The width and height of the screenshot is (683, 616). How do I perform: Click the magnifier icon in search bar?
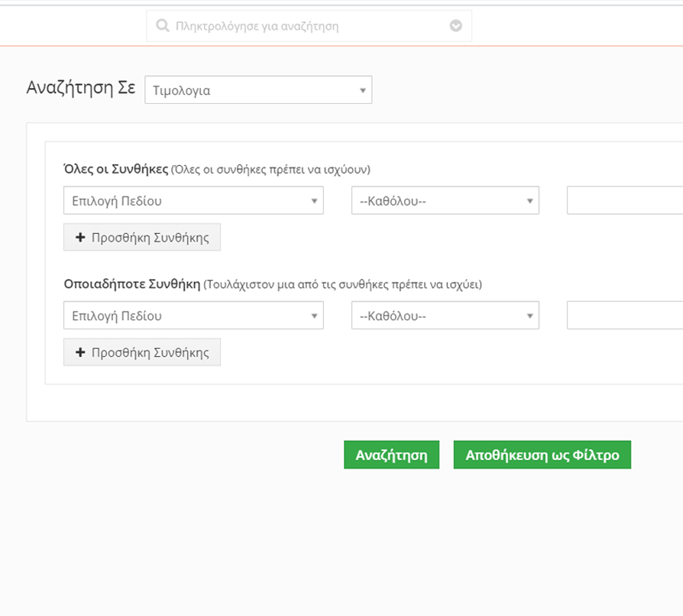[163, 26]
